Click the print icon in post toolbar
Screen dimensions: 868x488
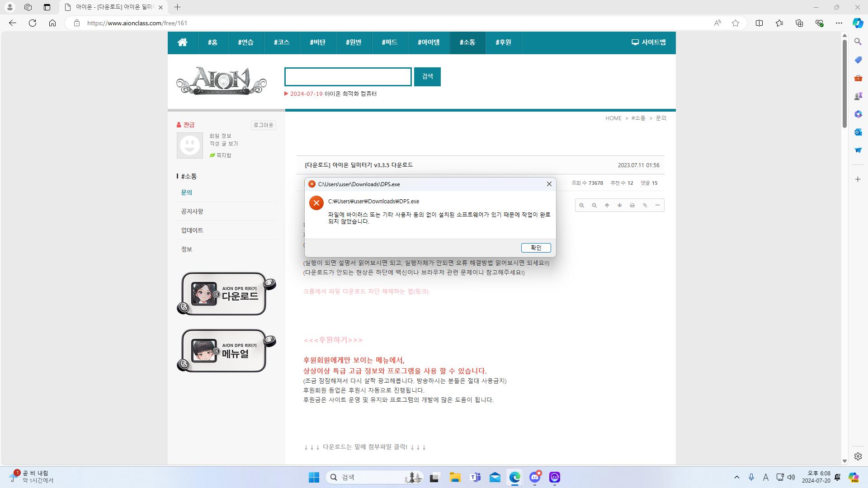632,206
